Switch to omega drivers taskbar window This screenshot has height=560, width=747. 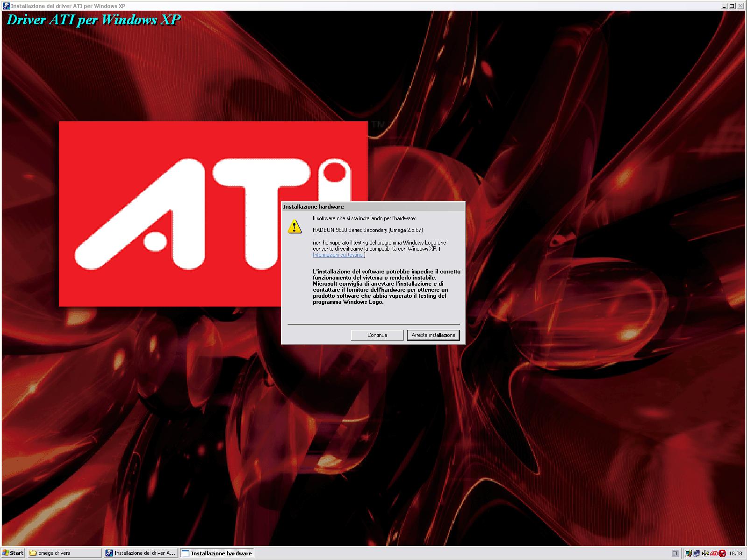[65, 553]
